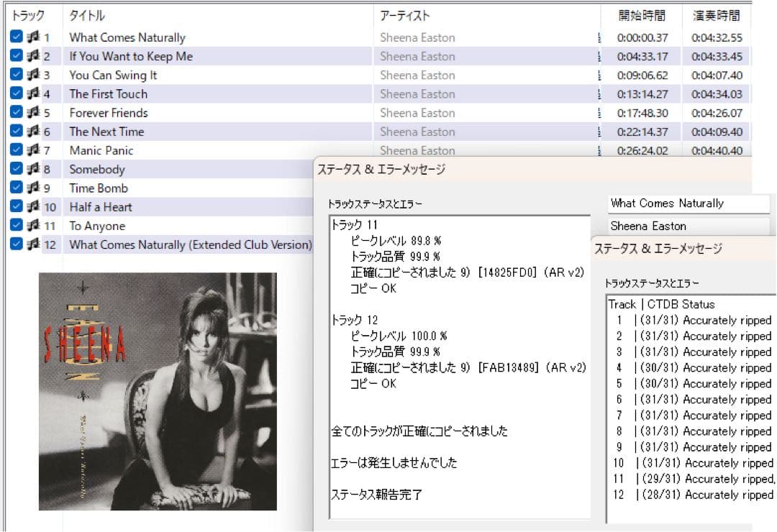Sort by 開始時間 column header
This screenshot has height=532, width=777.
click(641, 15)
